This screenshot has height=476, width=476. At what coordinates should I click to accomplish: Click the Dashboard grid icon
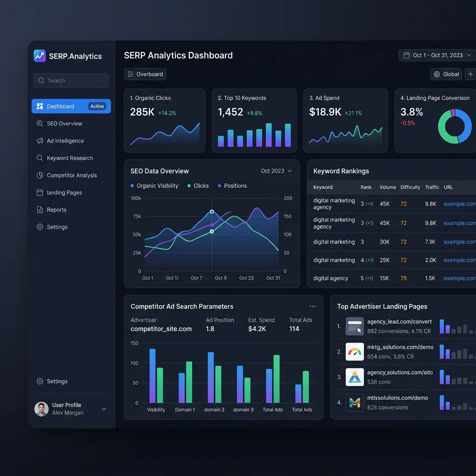40,106
